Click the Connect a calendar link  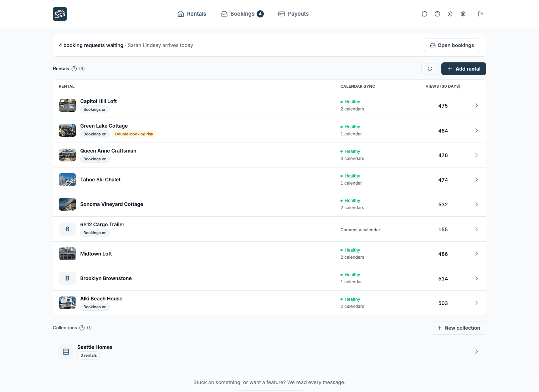pos(360,230)
